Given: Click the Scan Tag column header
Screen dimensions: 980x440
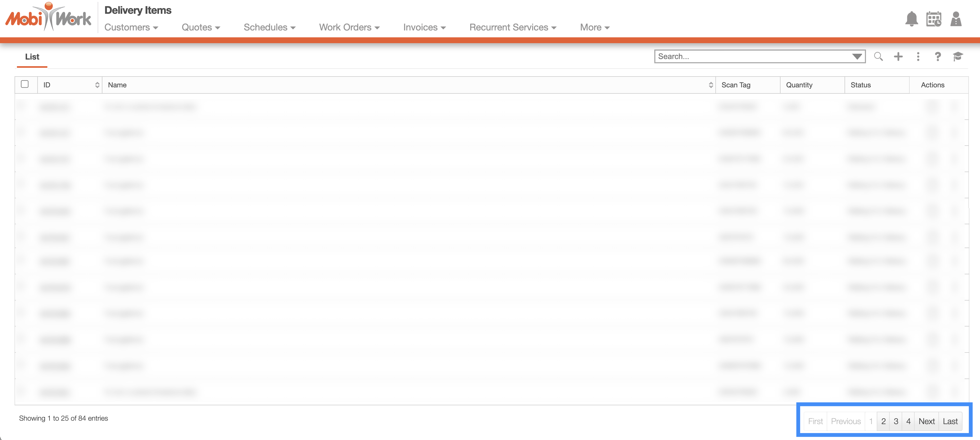Looking at the screenshot, I should [748, 85].
